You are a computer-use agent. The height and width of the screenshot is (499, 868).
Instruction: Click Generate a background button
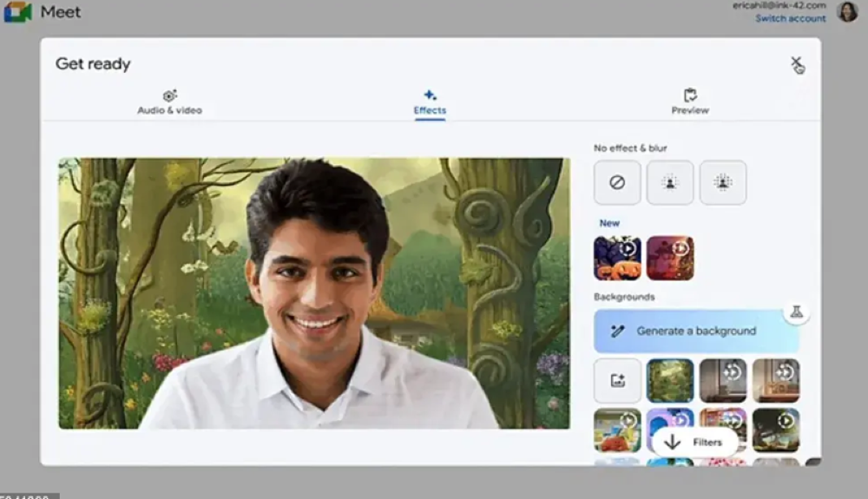695,331
